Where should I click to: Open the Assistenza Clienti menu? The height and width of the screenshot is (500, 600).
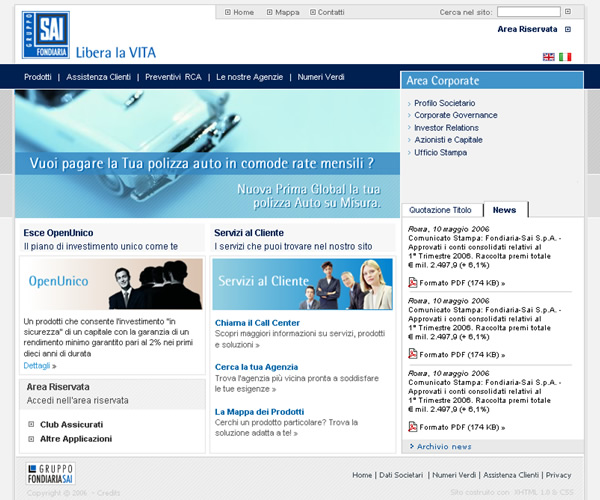tap(98, 77)
